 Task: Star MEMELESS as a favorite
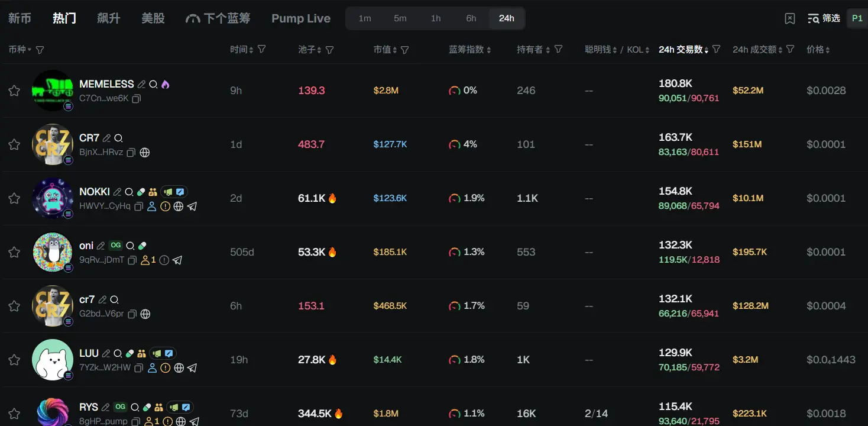pos(14,91)
